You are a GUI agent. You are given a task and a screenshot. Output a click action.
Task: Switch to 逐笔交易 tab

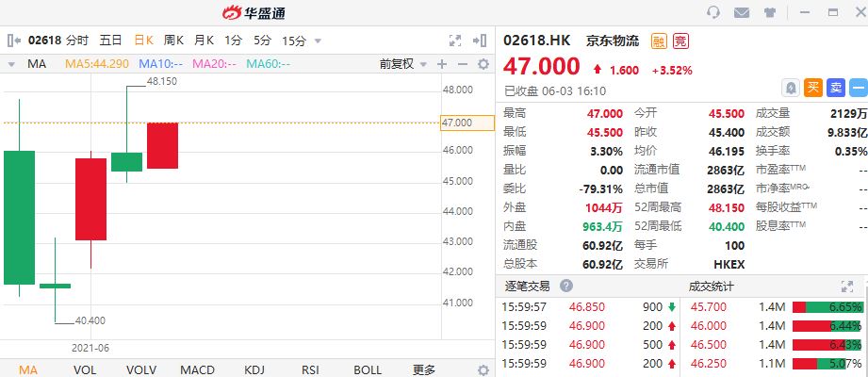click(x=527, y=287)
